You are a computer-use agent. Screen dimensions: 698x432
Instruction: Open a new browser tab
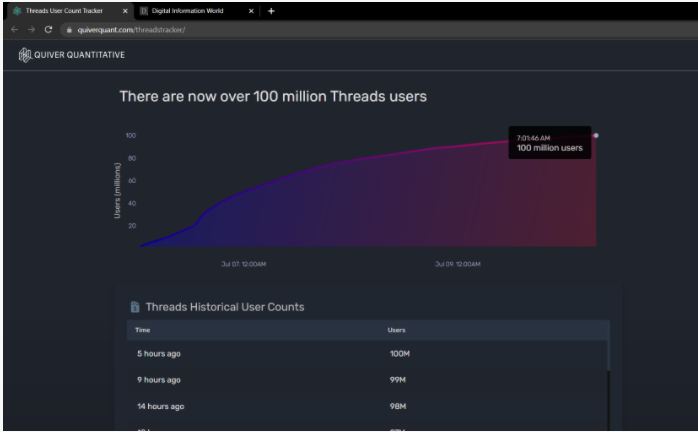pyautogui.click(x=271, y=11)
